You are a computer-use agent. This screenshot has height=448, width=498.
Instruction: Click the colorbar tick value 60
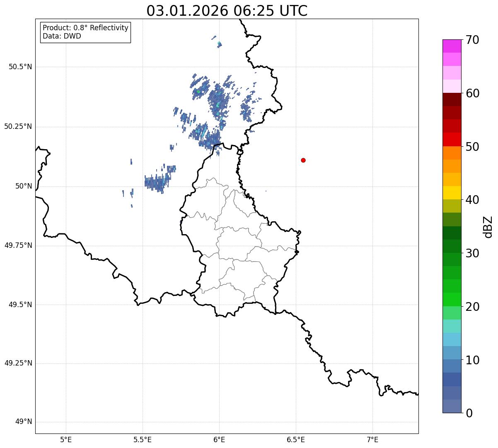472,93
